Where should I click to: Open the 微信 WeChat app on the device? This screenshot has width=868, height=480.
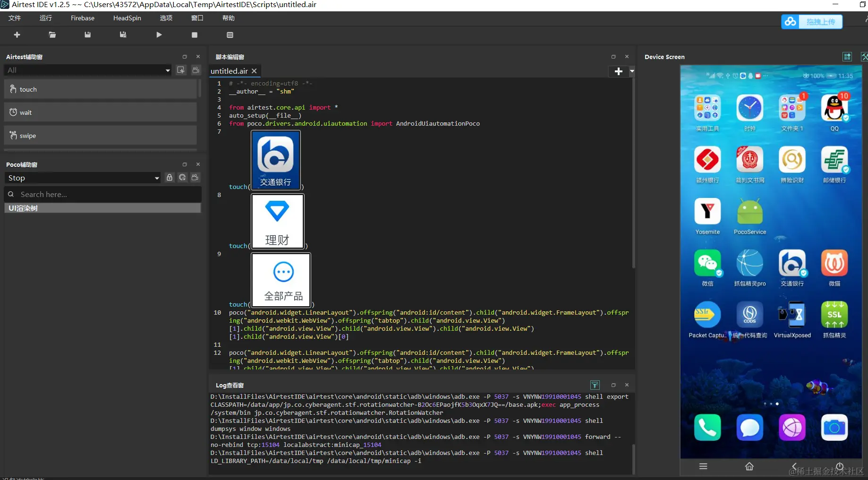tap(707, 268)
